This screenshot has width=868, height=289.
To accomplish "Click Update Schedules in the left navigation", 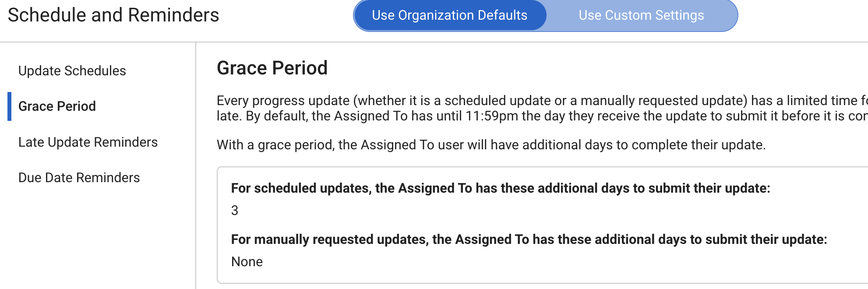I will [x=72, y=70].
